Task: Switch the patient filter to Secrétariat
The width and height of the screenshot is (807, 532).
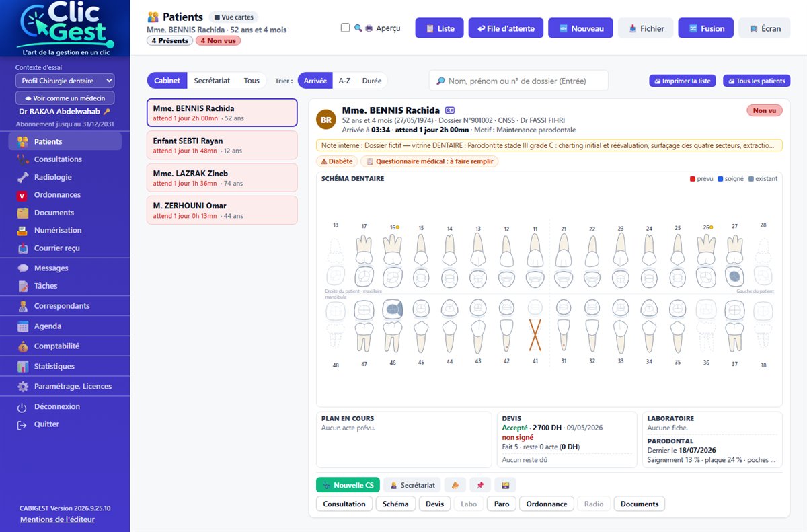Action: coord(212,81)
